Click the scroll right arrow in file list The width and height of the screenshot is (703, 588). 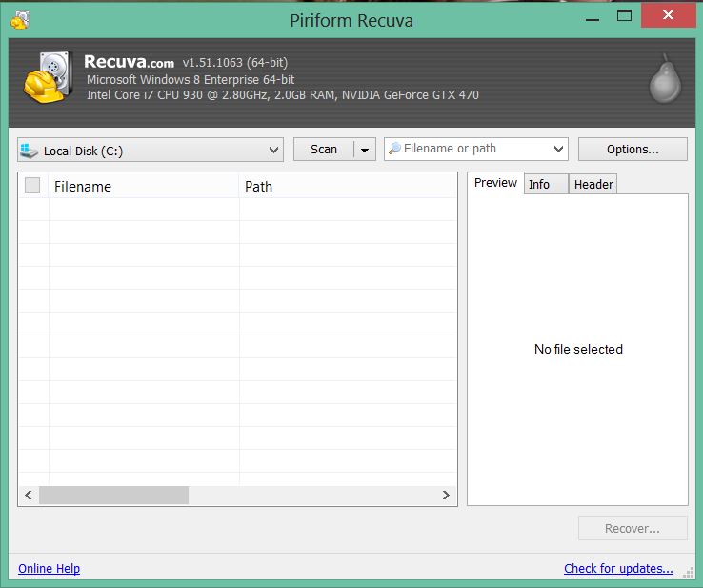click(446, 496)
